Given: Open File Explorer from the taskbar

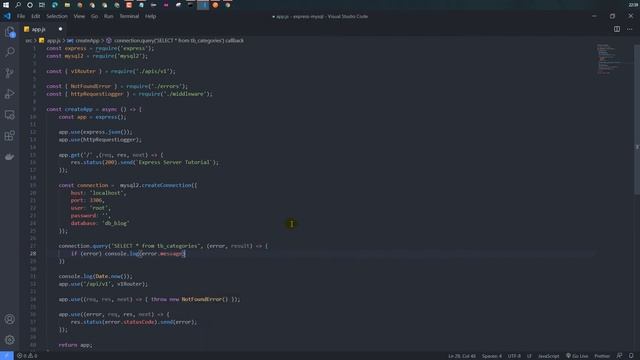Looking at the screenshot, I should [x=67, y=5].
